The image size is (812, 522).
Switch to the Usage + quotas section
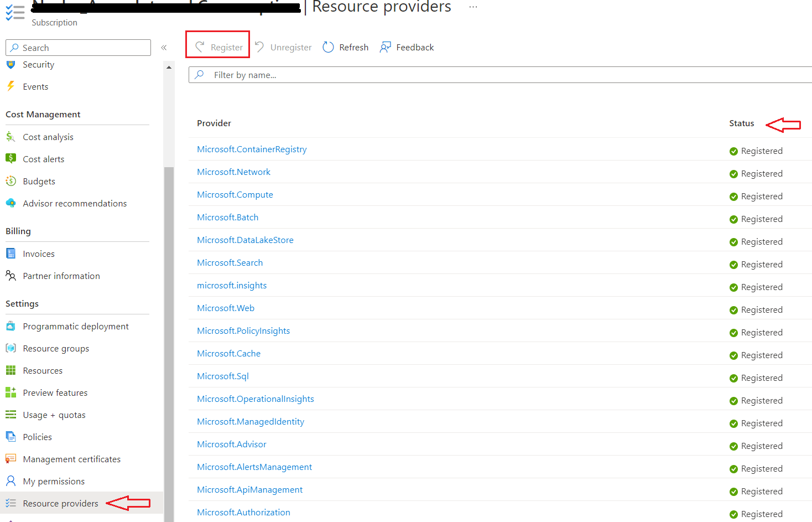click(x=54, y=415)
